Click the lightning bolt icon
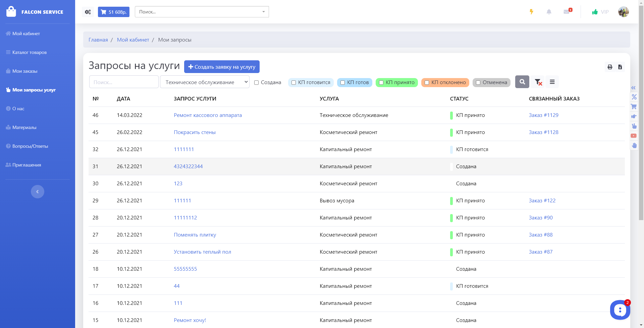This screenshot has width=644, height=328. 531,12
